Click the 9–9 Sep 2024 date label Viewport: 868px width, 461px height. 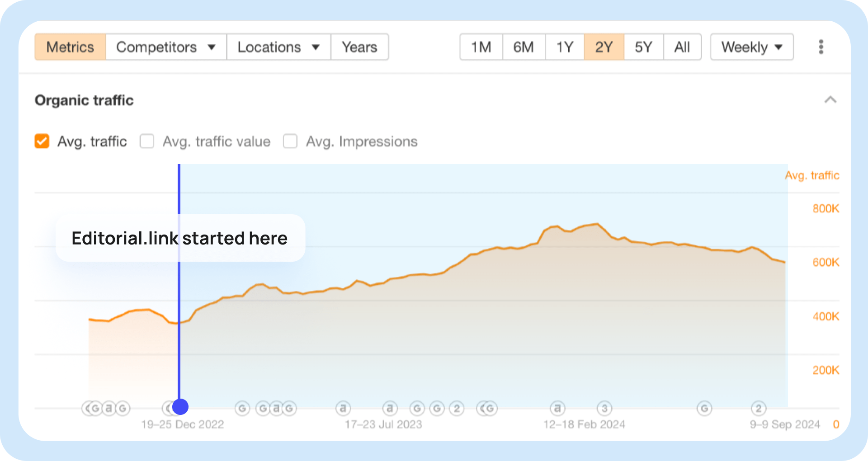pyautogui.click(x=785, y=424)
